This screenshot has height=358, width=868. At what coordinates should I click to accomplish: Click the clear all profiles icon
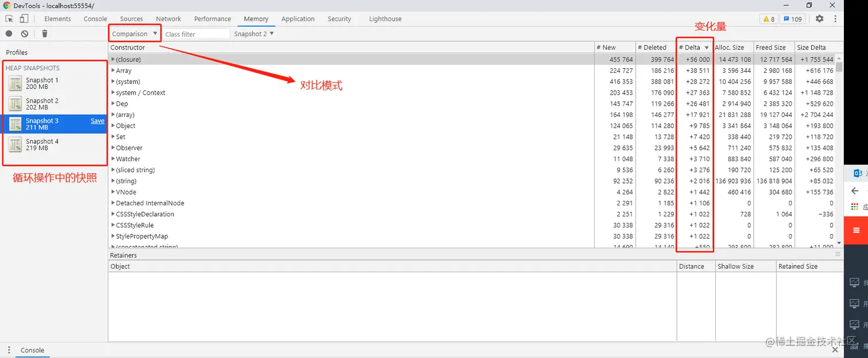[x=24, y=33]
